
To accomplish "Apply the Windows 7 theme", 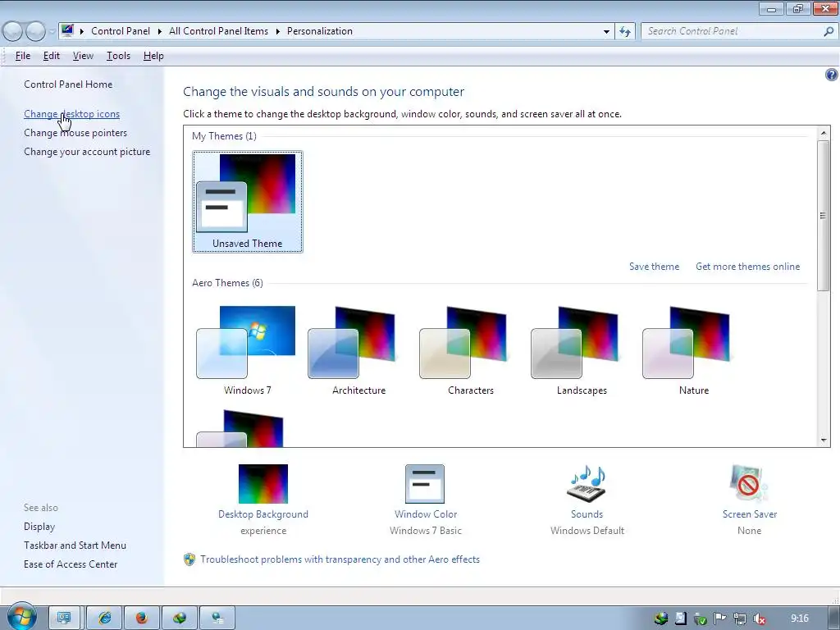I will click(x=248, y=351).
